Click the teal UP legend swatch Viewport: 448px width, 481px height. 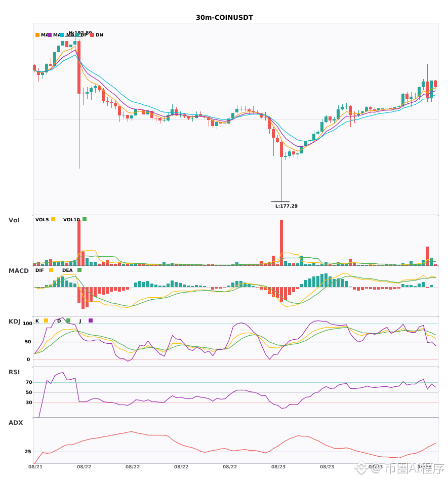click(x=77, y=35)
